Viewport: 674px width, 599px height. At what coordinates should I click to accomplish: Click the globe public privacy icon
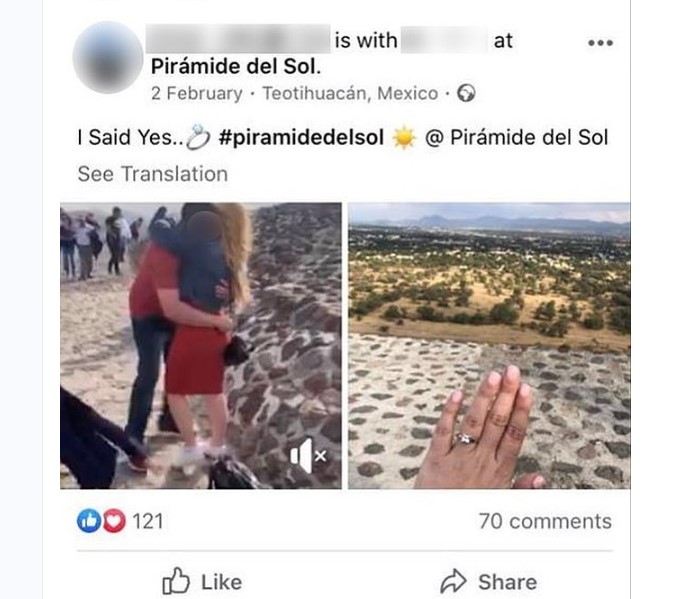466,93
